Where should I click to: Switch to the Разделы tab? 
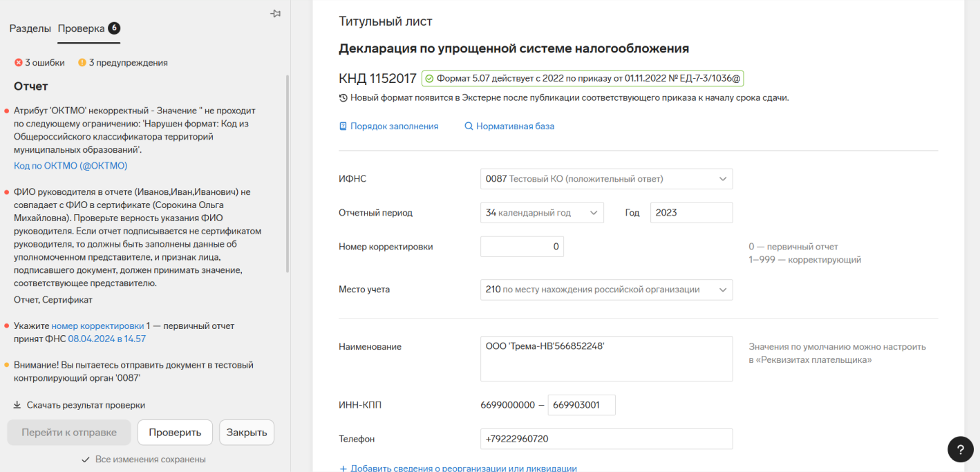tap(30, 28)
